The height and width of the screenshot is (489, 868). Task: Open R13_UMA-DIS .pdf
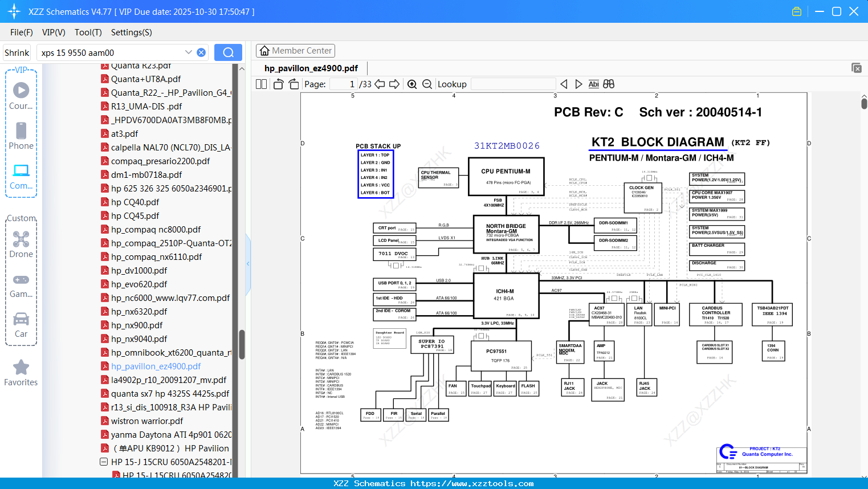146,107
